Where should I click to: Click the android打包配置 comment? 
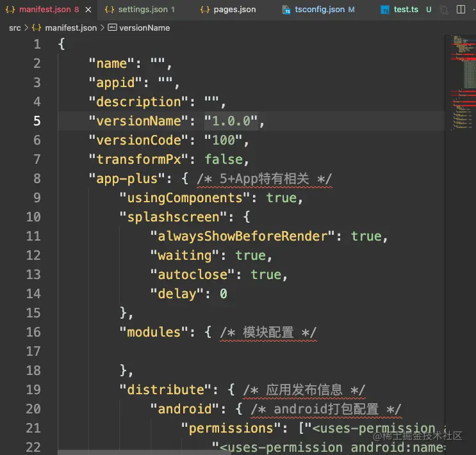(x=326, y=409)
